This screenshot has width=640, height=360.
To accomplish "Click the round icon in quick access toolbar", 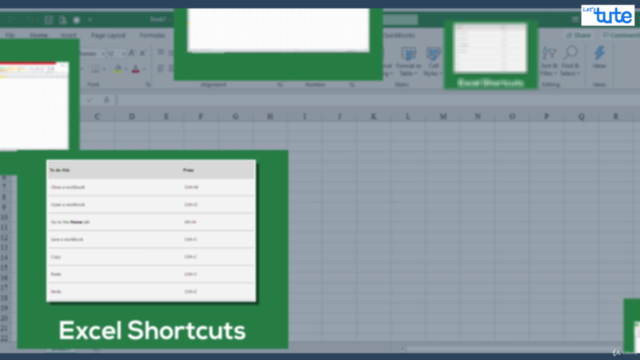I will pyautogui.click(x=76, y=20).
